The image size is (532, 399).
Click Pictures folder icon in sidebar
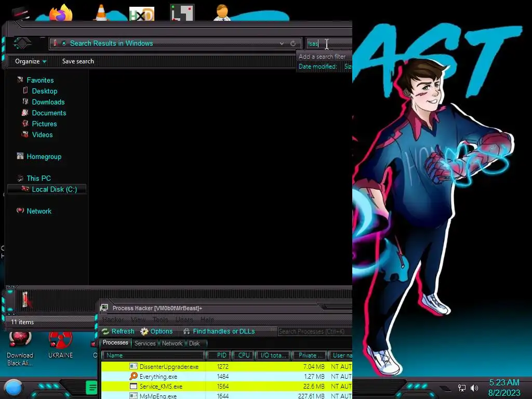[25, 123]
